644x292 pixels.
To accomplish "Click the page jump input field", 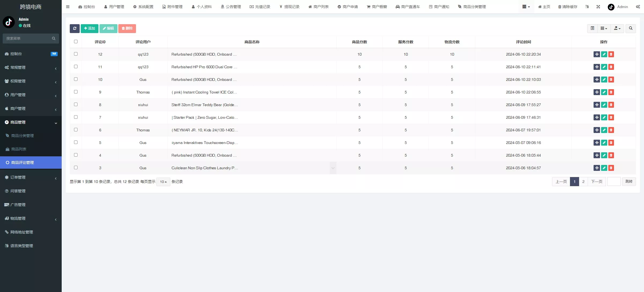I will pos(614,182).
